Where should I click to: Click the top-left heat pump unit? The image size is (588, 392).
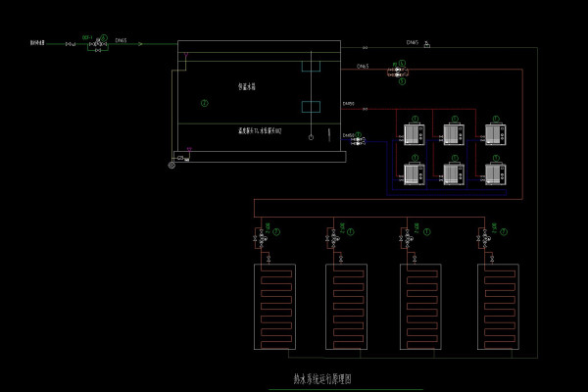pyautogui.click(x=413, y=131)
